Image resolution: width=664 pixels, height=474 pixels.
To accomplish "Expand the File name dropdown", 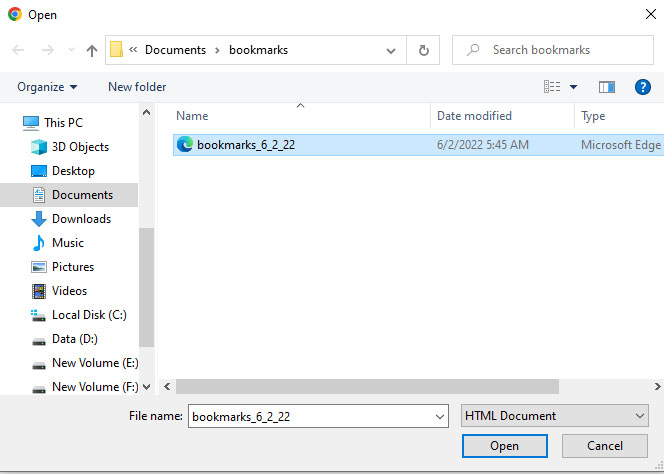I will [440, 416].
